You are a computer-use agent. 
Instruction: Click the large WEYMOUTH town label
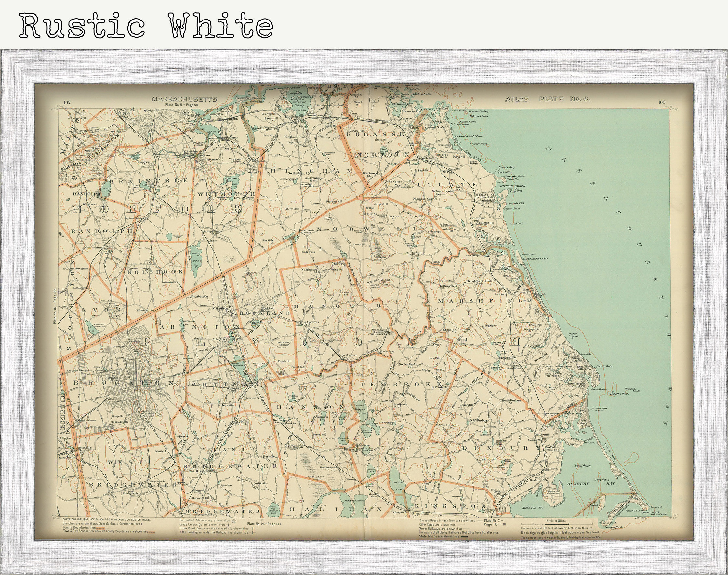(x=226, y=194)
